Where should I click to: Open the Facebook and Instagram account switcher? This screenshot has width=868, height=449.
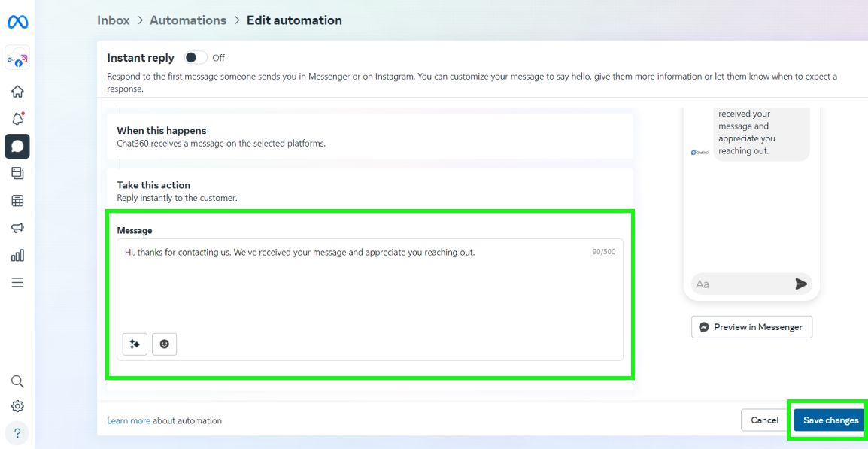pos(17,59)
